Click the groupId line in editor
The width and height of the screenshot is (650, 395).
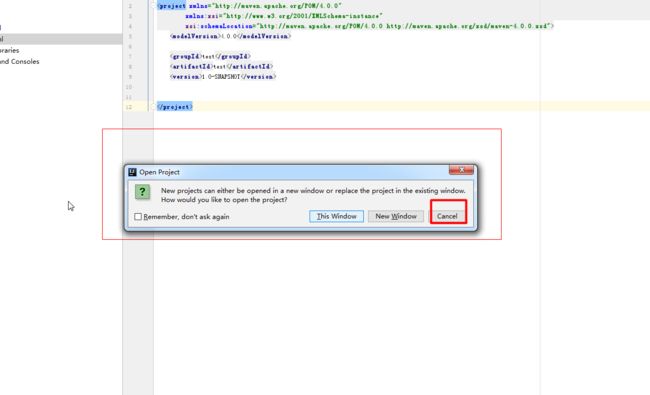[x=210, y=56]
